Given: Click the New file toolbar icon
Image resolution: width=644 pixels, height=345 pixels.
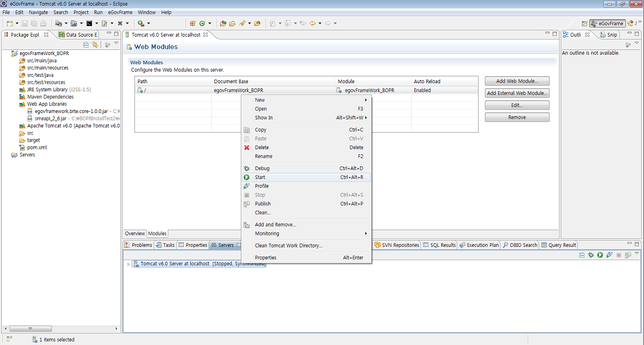Looking at the screenshot, I should (10, 23).
